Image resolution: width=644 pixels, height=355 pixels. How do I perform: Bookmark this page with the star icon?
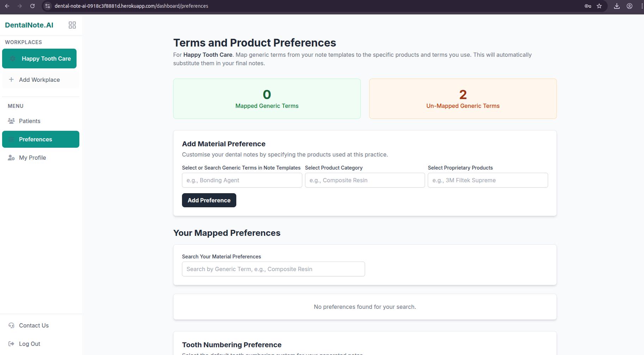tap(599, 6)
